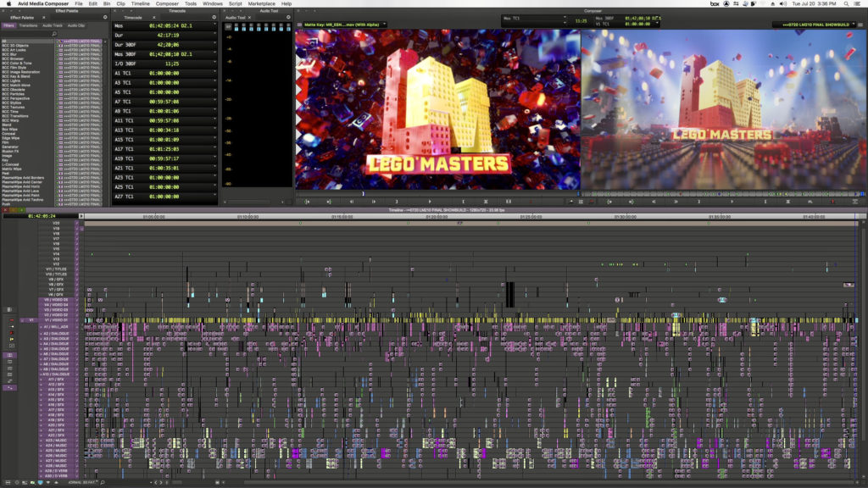Open the Timecode panel gear menu

click(x=214, y=17)
